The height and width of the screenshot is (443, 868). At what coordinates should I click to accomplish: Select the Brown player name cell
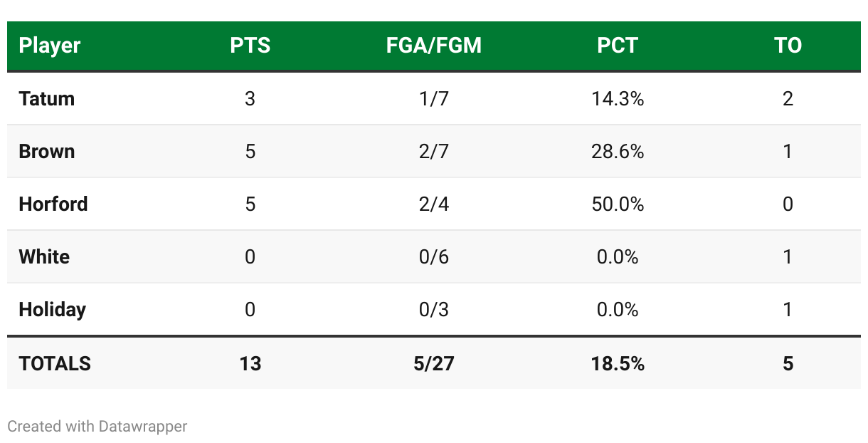pyautogui.click(x=46, y=151)
